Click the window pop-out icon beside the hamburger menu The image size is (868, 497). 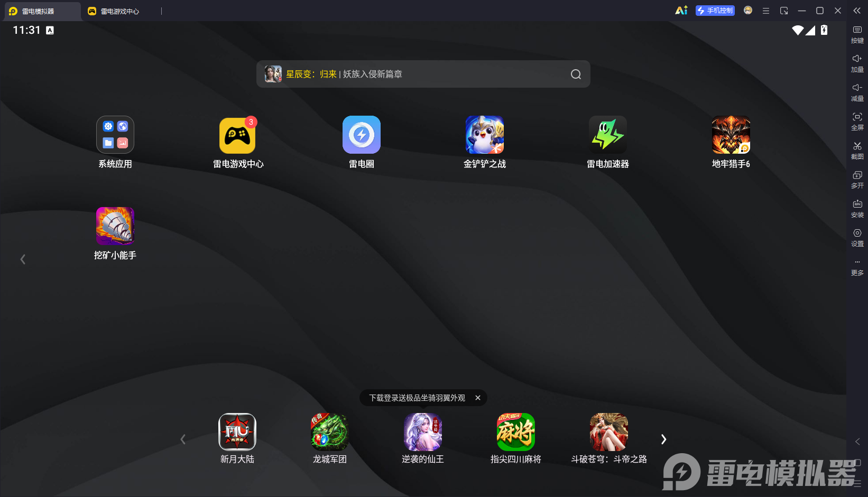[x=784, y=11]
